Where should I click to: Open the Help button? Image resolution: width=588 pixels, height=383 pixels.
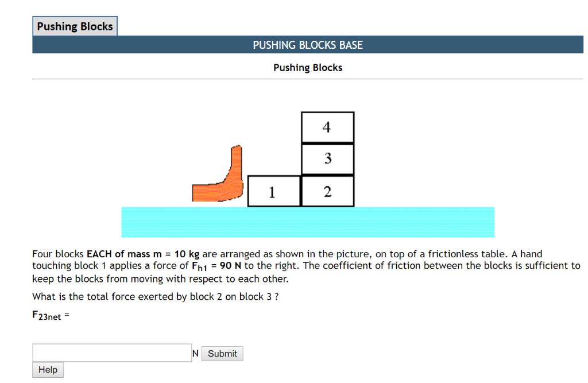48,369
